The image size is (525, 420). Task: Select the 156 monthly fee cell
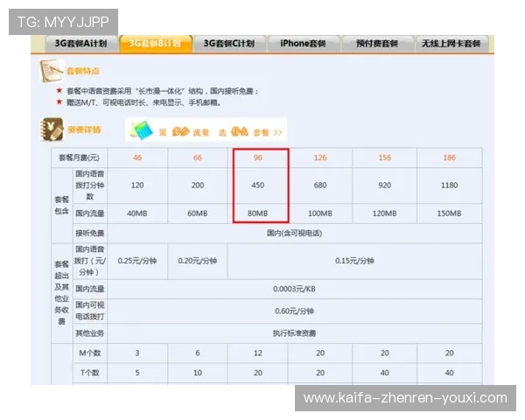tap(385, 157)
